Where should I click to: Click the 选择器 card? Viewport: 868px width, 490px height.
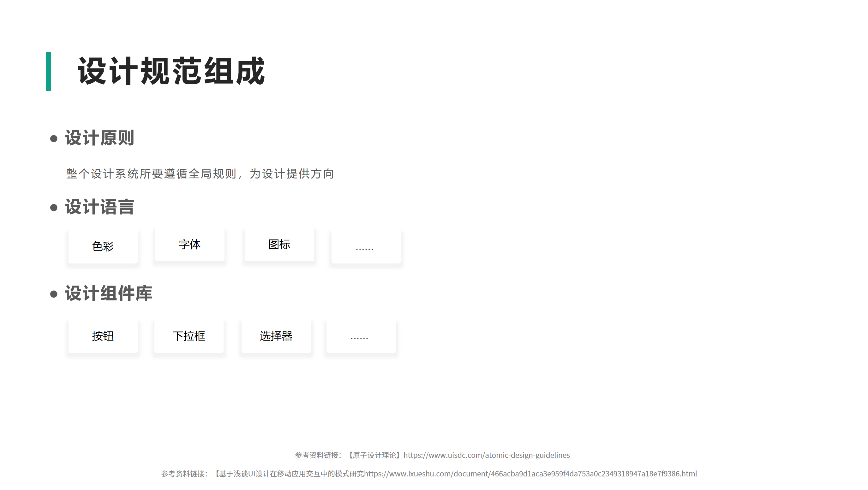point(276,336)
